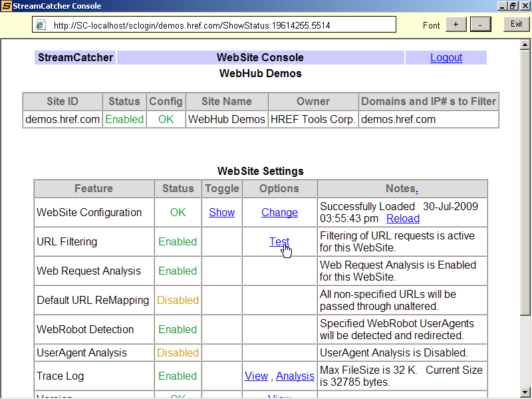Open the Trace Log View link
This screenshot has width=532, height=399.
pyautogui.click(x=257, y=376)
